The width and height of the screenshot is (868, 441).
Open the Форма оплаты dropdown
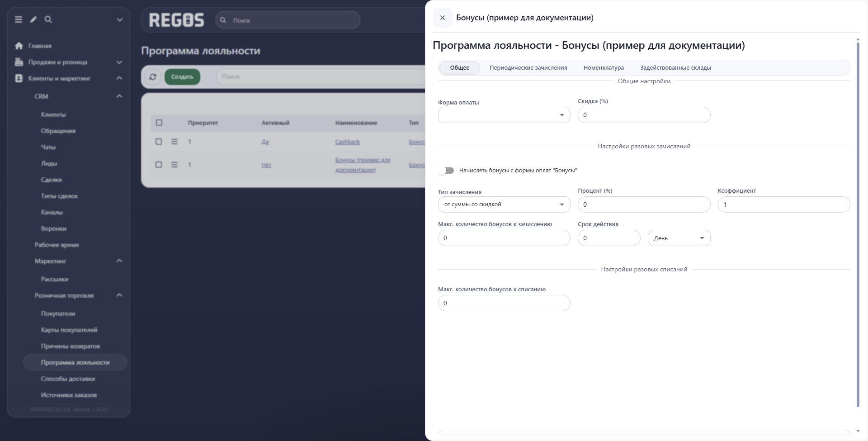coord(504,115)
